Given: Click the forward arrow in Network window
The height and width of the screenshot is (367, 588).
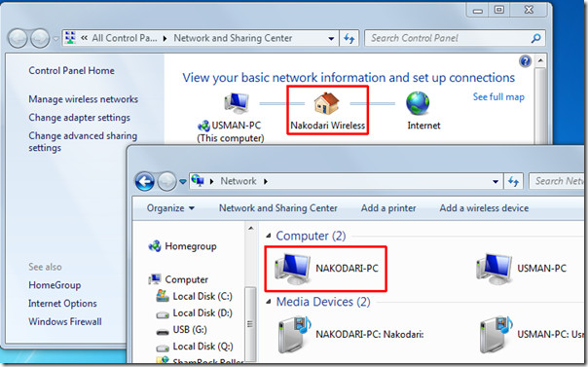Looking at the screenshot, I should 166,181.
